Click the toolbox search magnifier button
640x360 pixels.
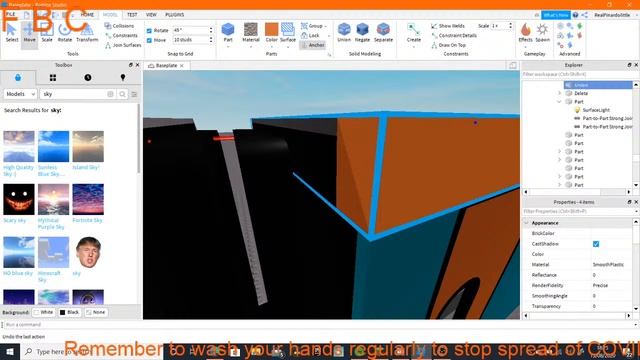[122, 94]
